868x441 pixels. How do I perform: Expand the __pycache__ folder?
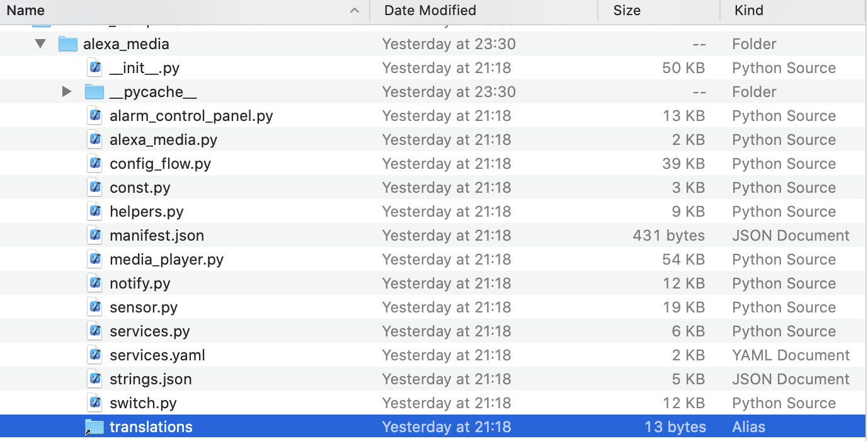(x=67, y=91)
